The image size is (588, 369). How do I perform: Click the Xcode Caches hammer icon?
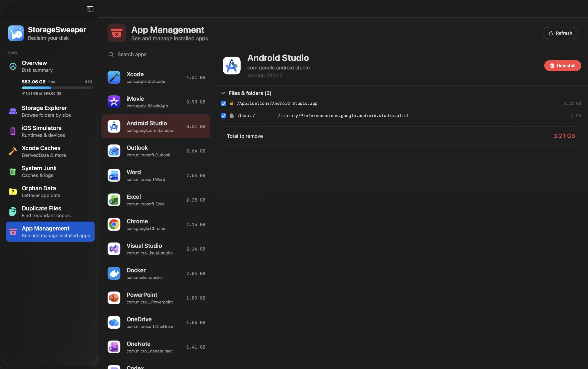point(13,151)
